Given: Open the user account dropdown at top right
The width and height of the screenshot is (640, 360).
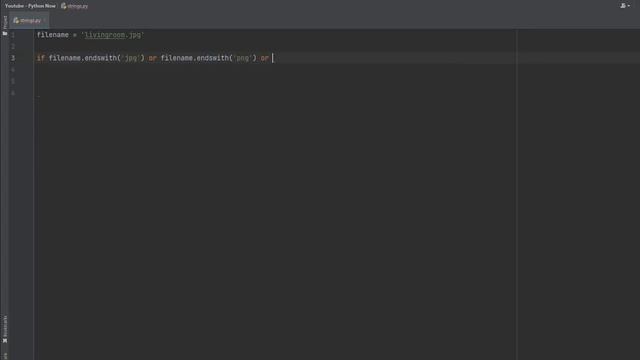Looking at the screenshot, I should 624,6.
